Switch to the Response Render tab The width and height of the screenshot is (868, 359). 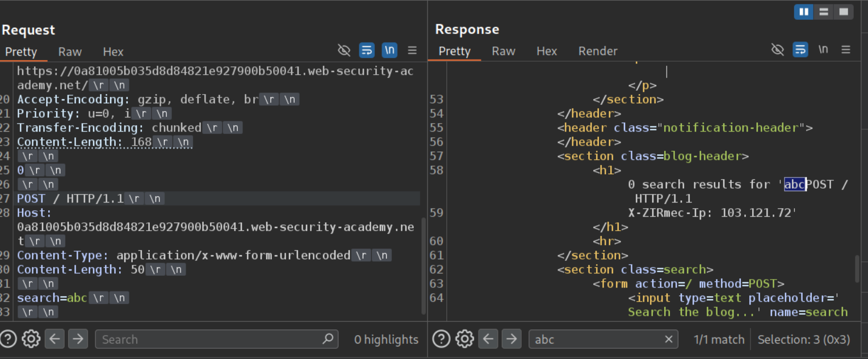pos(597,51)
